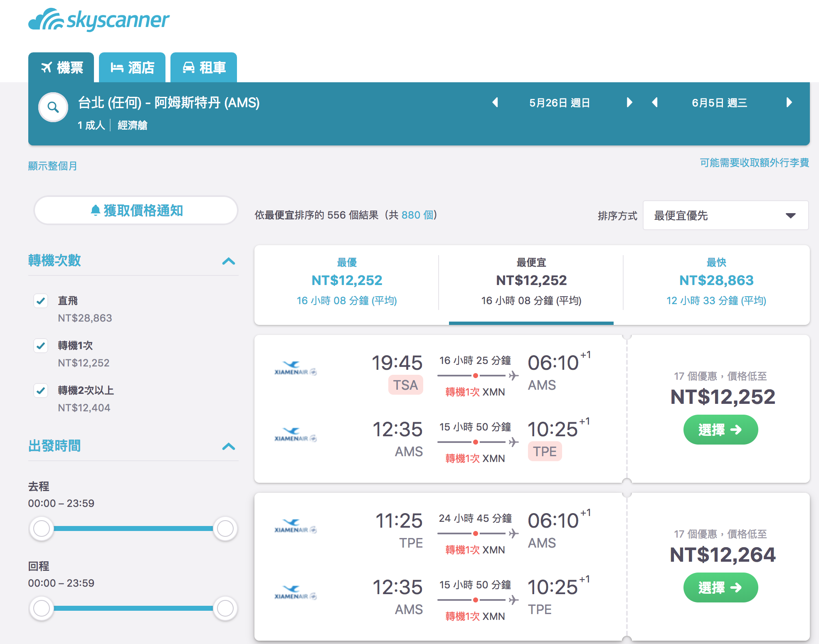Viewport: 819px width, 644px height.
Task: Disable the 轉機2次以上 option
Action: point(41,391)
